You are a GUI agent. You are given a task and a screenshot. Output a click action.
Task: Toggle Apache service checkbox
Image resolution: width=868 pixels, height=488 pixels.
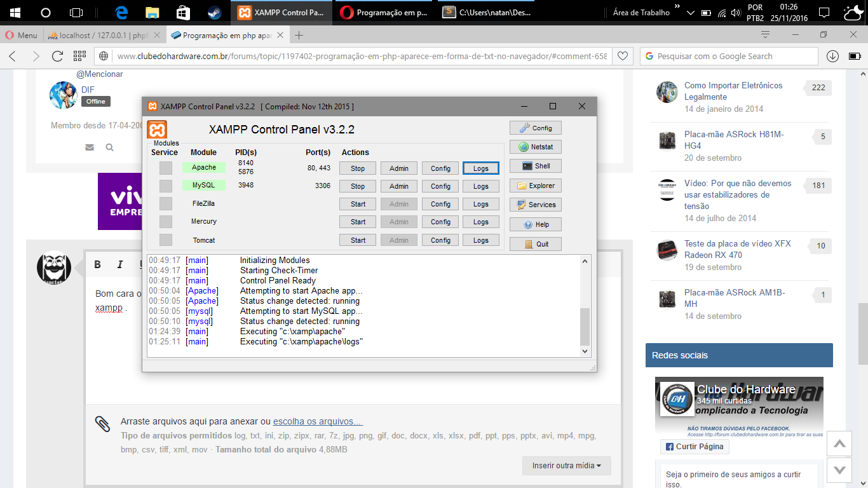165,168
